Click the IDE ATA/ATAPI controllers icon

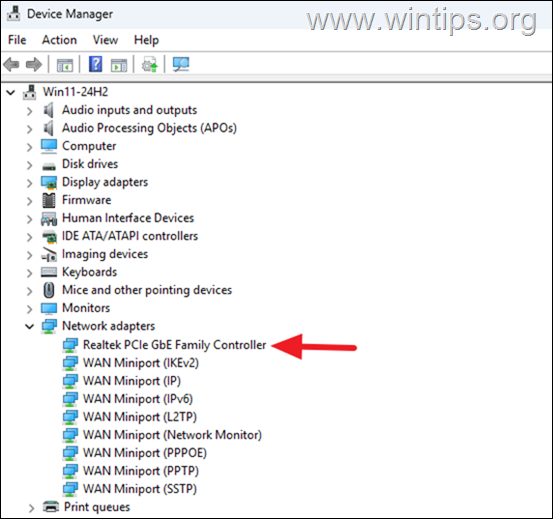pyautogui.click(x=49, y=237)
